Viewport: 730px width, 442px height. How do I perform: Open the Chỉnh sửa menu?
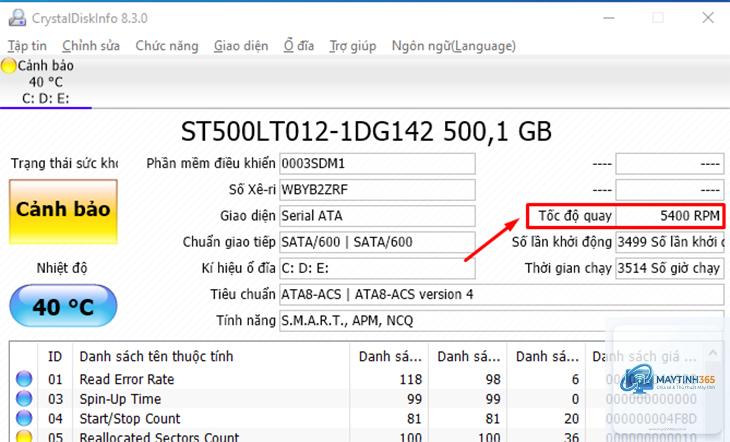tap(91, 46)
